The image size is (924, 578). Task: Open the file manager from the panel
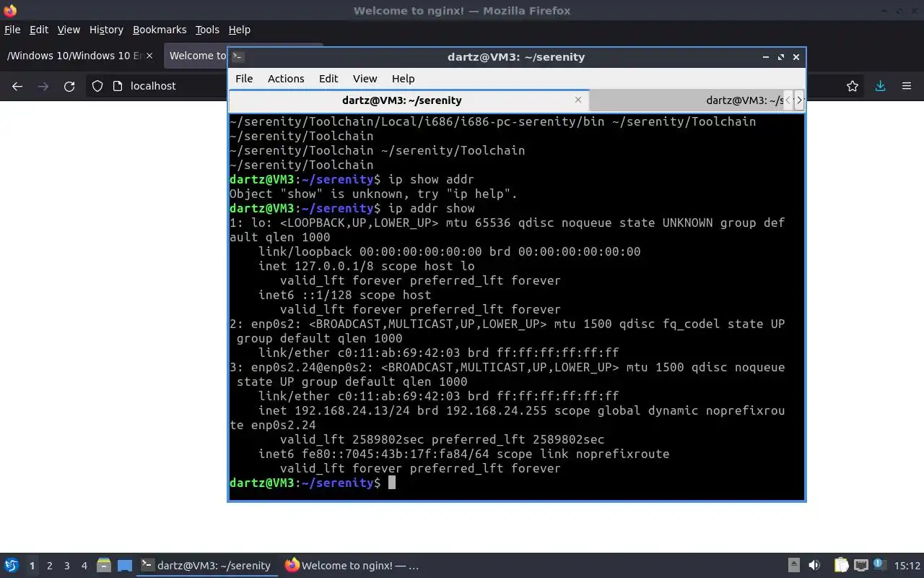pos(103,565)
